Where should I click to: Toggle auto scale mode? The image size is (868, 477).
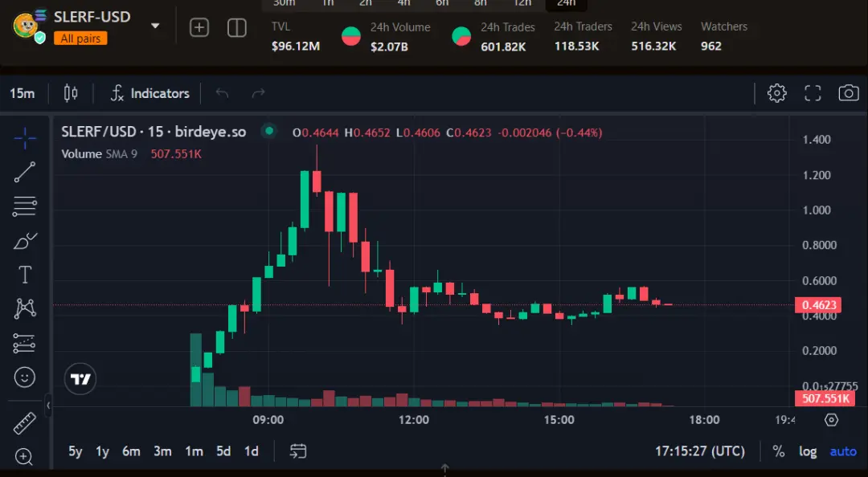pyautogui.click(x=843, y=451)
